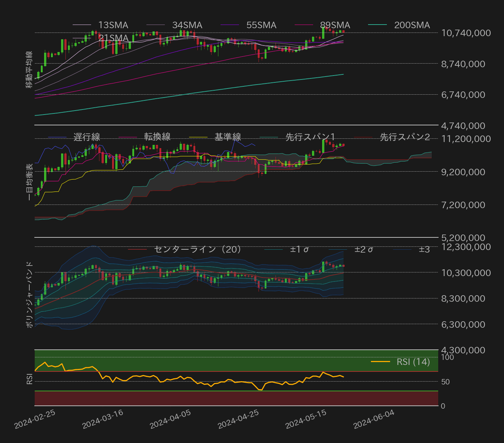Click the センターライン（20）legend label
Screen dimensions: 504x443
pos(197,249)
